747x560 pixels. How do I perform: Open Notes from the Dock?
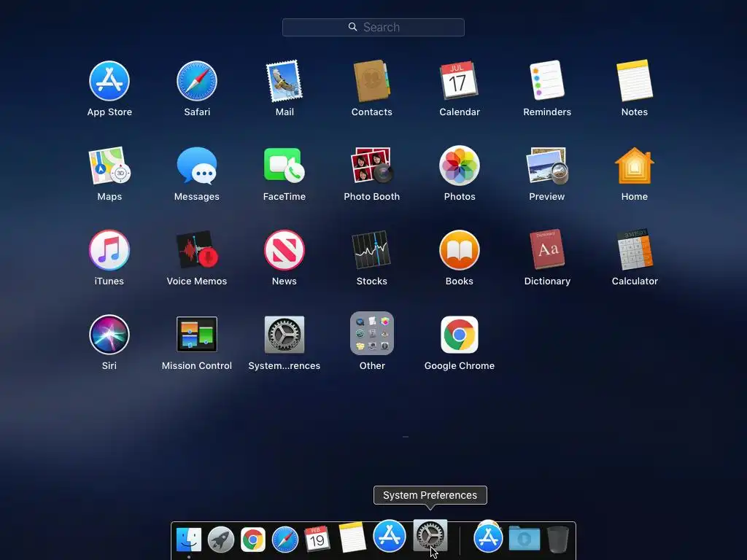coord(352,537)
